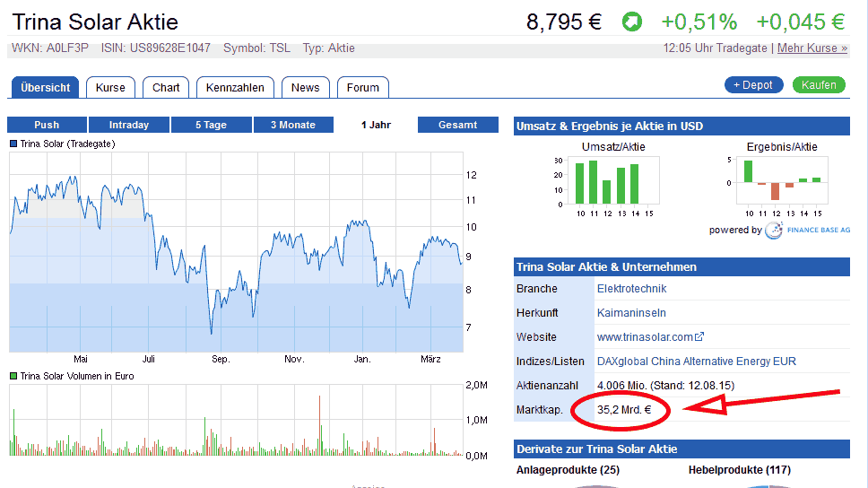
Task: Click the Trina Solar volume chart
Action: 237,420
